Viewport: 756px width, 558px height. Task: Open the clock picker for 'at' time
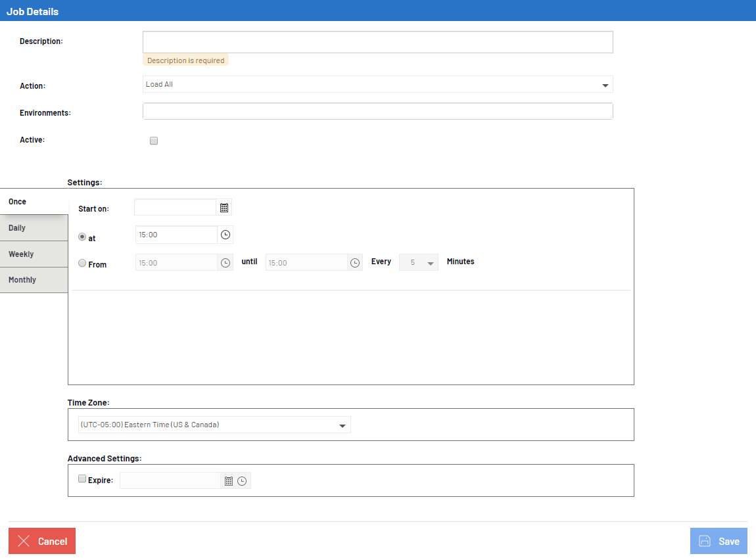(x=225, y=235)
